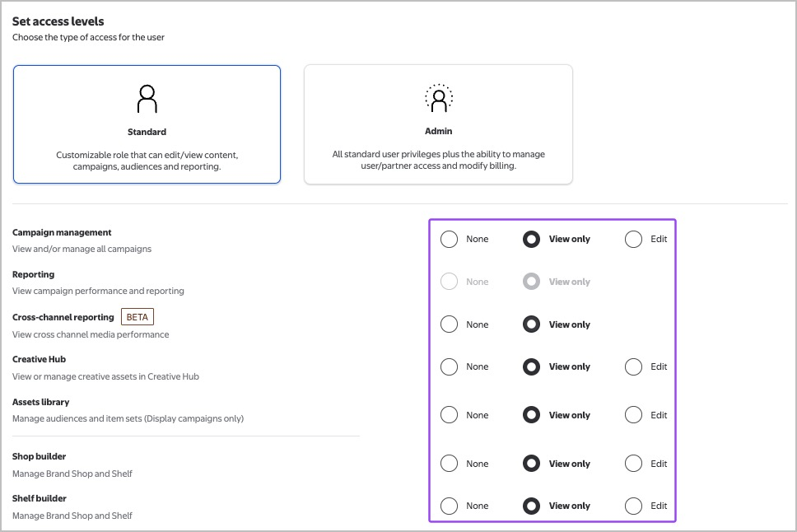Choose View only for Creative Hub
Screen dimensions: 797x532
pos(531,366)
